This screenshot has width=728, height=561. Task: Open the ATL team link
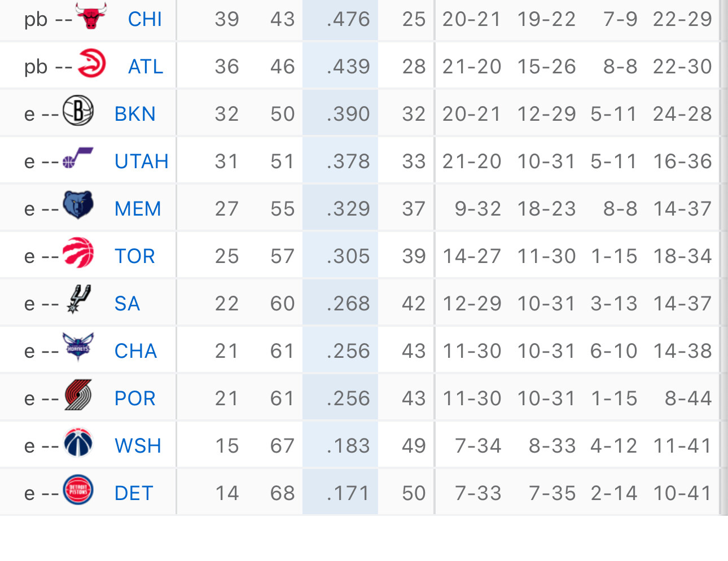click(x=146, y=67)
